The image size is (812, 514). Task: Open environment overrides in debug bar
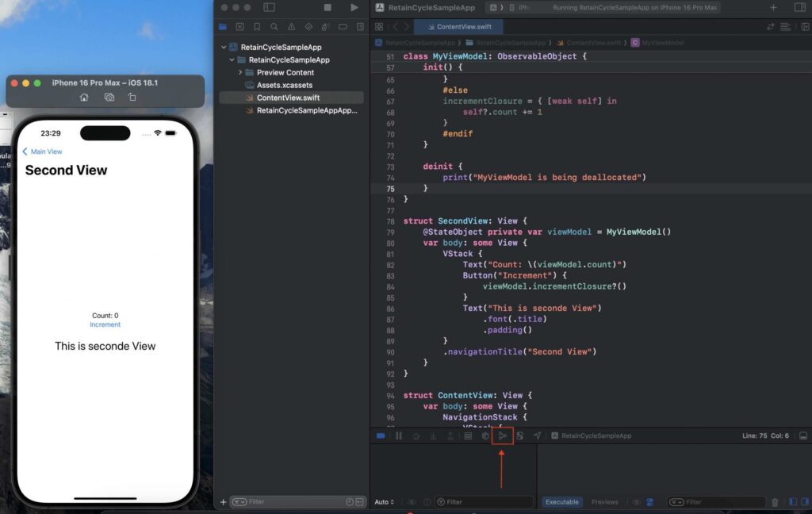tap(520, 435)
